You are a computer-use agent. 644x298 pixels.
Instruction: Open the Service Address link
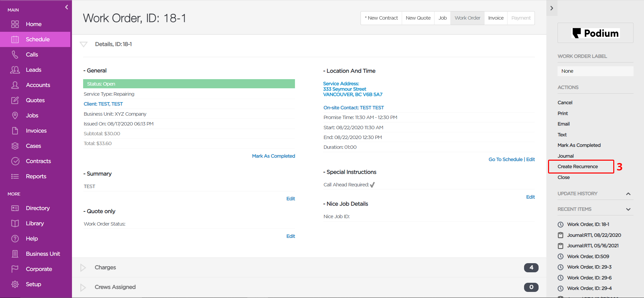(353, 89)
